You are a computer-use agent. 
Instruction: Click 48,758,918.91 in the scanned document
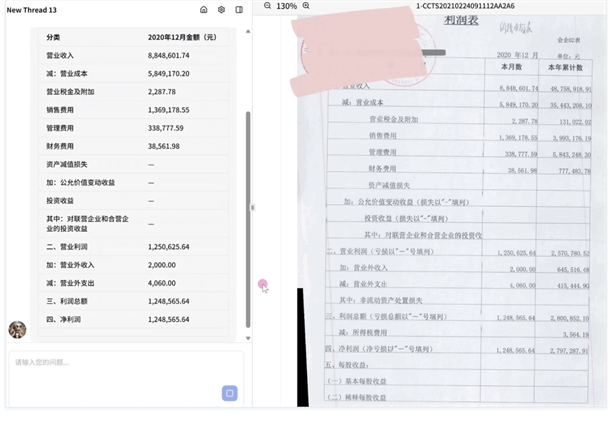click(x=571, y=89)
